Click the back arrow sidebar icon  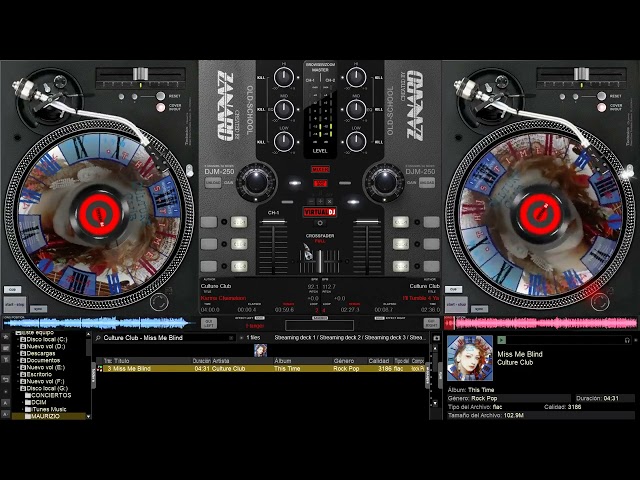click(6, 379)
